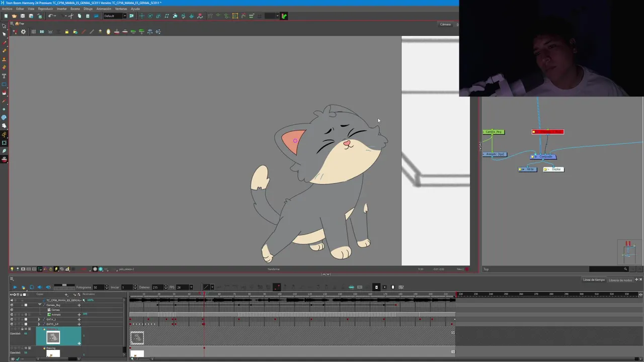The height and width of the screenshot is (362, 644).
Task: Click the yellow lock icon
Action: 66,31
